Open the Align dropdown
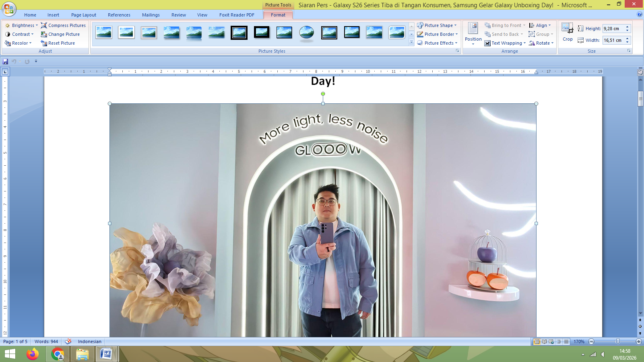The image size is (644, 362). [540, 25]
